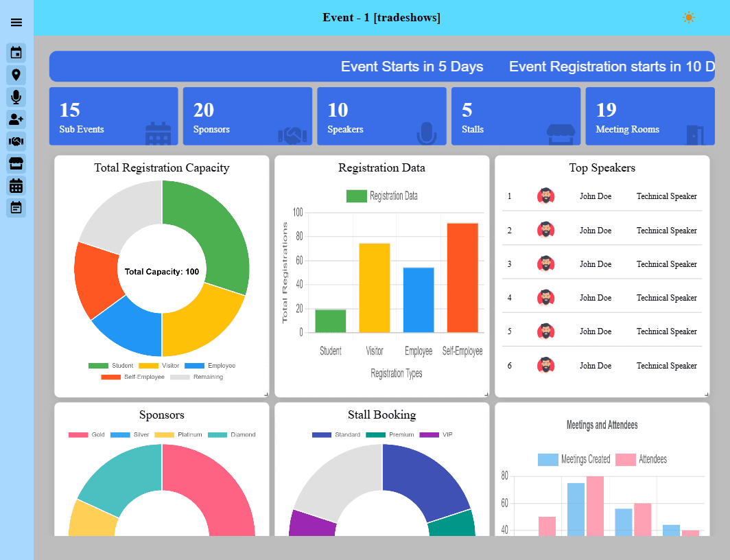Click the avatar of speaker number 4
Viewport: 730px width, 560px height.
[545, 297]
